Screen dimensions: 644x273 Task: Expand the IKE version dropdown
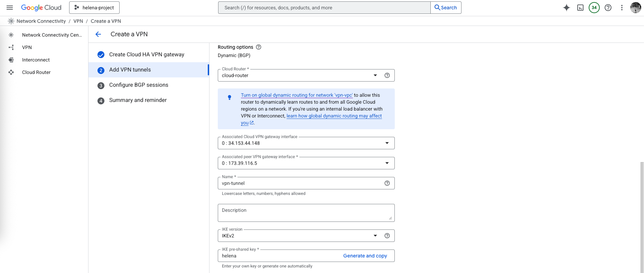pos(375,236)
